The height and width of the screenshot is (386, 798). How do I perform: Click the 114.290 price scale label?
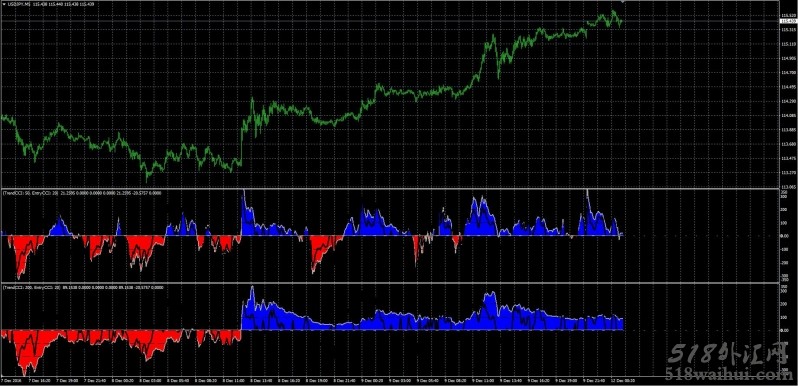(788, 101)
